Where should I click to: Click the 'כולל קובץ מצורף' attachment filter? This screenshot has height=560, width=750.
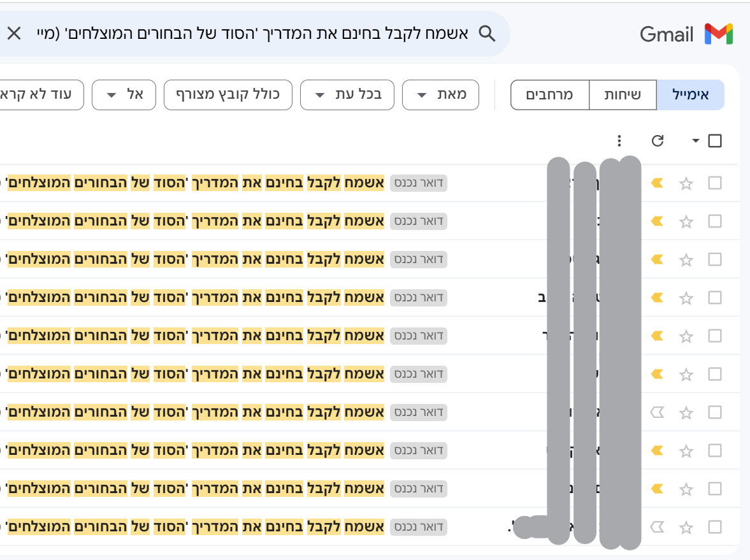coord(228,94)
